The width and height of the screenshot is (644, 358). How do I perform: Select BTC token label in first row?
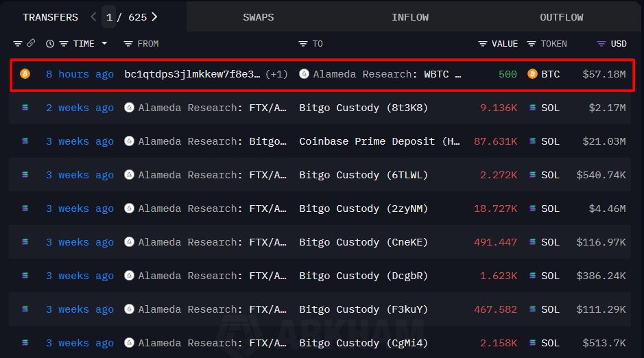point(550,74)
